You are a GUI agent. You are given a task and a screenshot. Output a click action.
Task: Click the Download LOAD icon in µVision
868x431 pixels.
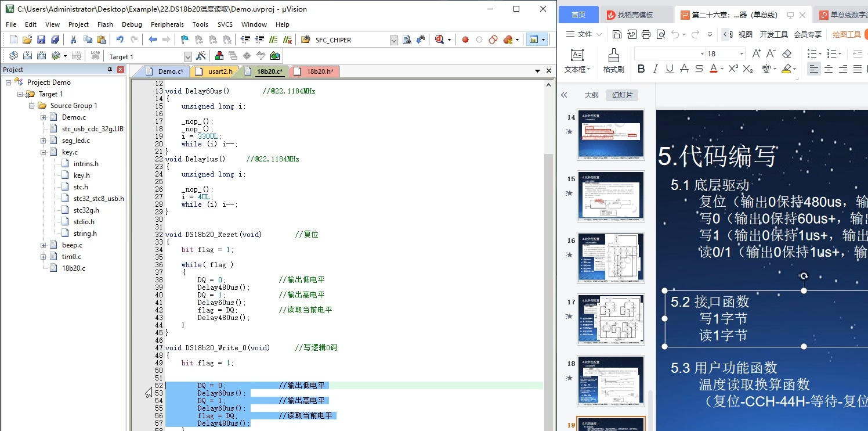pyautogui.click(x=95, y=56)
